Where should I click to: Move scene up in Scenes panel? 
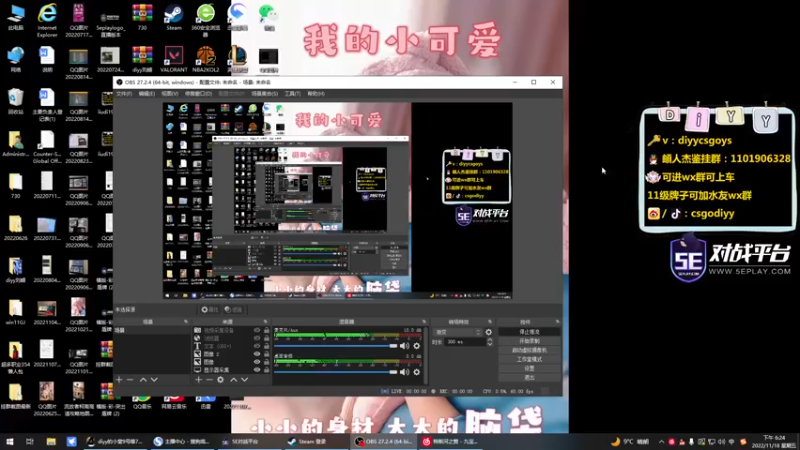pos(143,380)
